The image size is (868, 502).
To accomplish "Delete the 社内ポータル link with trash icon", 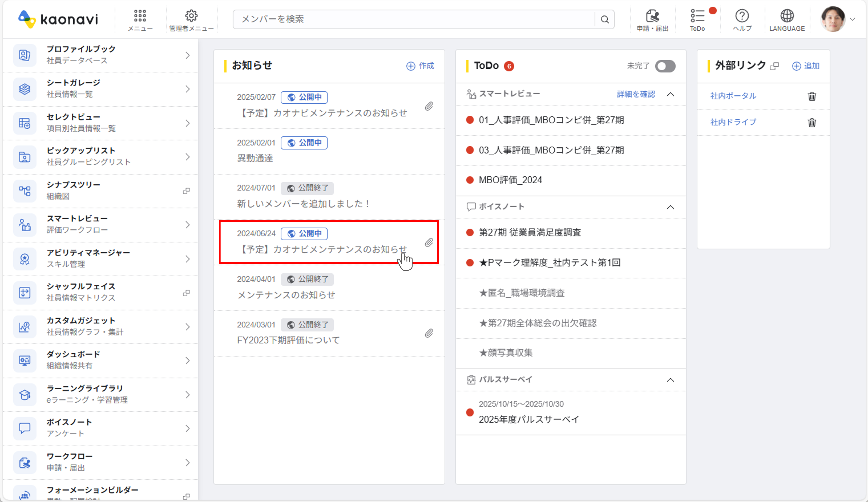I will (812, 96).
